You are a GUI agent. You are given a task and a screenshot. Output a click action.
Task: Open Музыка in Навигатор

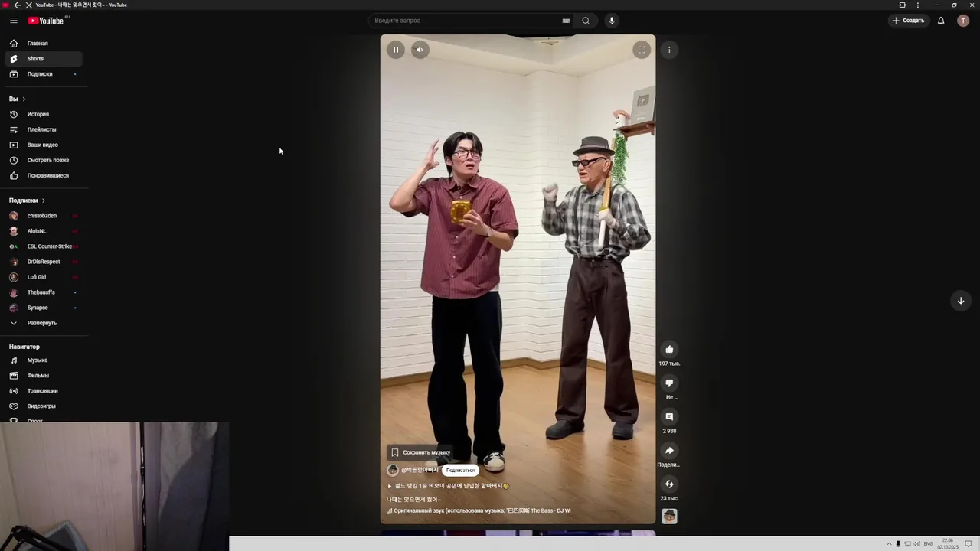pos(44,360)
